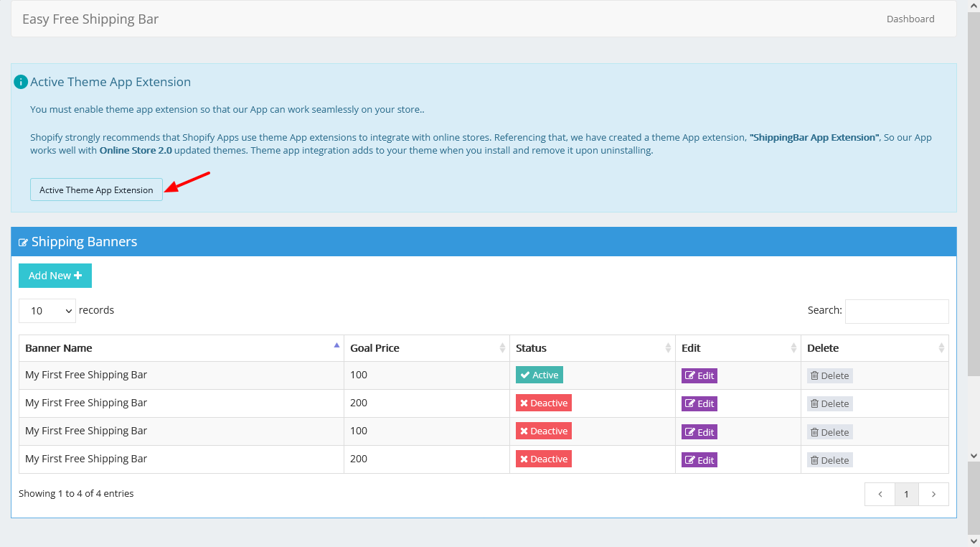Sort table by Banner Name column arrow
The height and width of the screenshot is (547, 980).
tap(336, 346)
